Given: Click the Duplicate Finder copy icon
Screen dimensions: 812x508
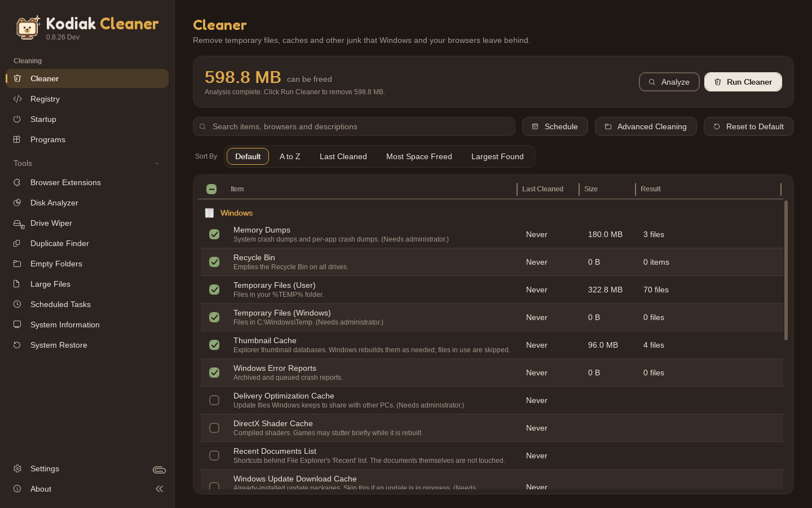Looking at the screenshot, I should point(17,243).
